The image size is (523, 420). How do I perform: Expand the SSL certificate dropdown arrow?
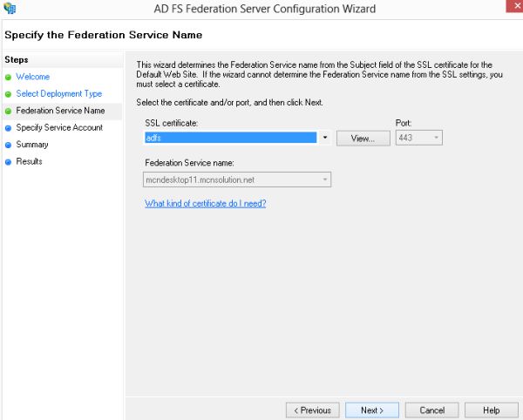pyautogui.click(x=324, y=138)
